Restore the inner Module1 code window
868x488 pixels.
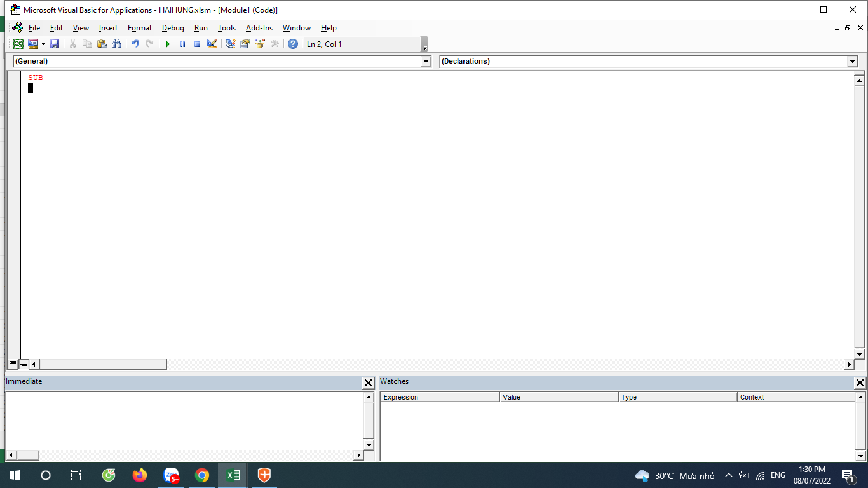[848, 28]
